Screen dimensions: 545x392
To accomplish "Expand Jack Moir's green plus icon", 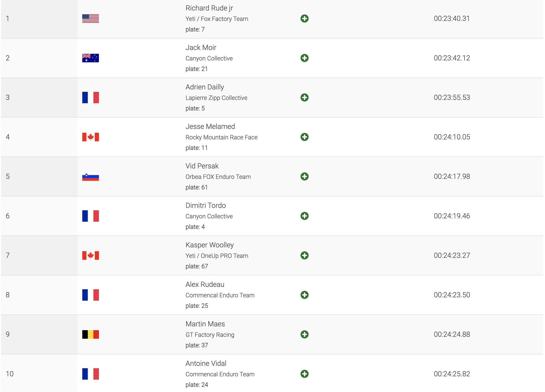I will [304, 58].
